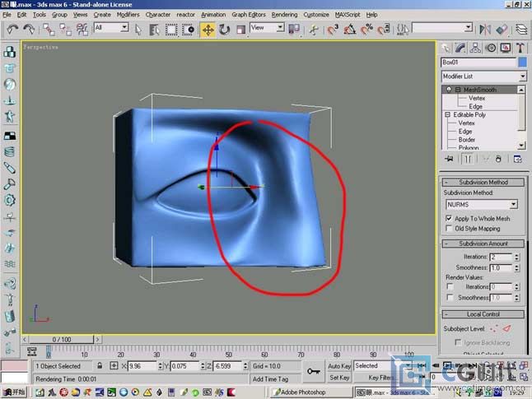Toggle Spinner Snap icon

pos(384,30)
